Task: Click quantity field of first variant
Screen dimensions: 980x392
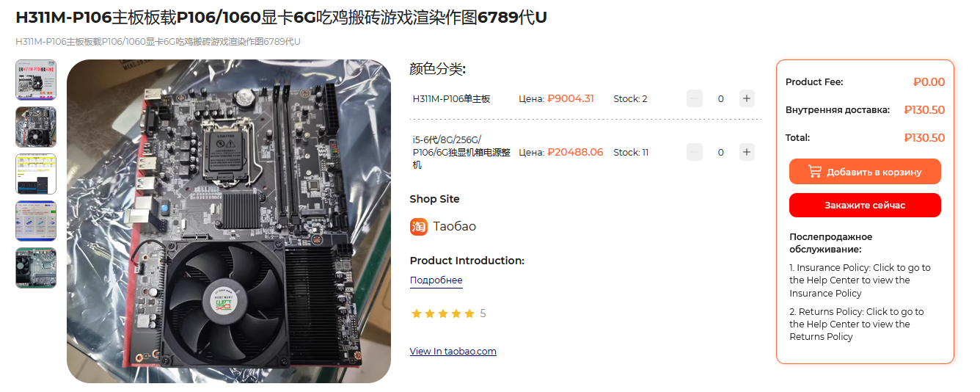Action: coord(721,98)
